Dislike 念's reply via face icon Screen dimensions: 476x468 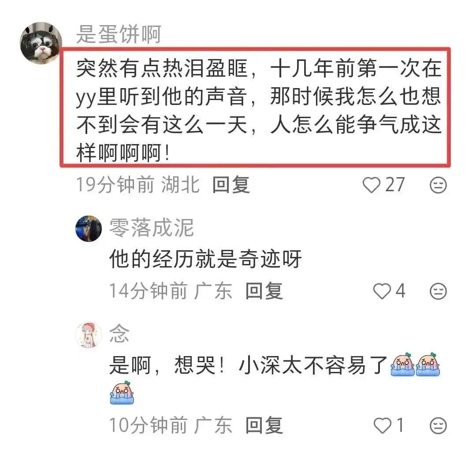point(439,425)
